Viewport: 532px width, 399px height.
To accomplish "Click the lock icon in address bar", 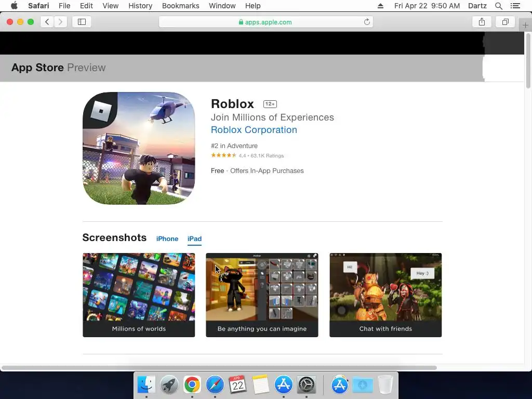I will coord(241,22).
